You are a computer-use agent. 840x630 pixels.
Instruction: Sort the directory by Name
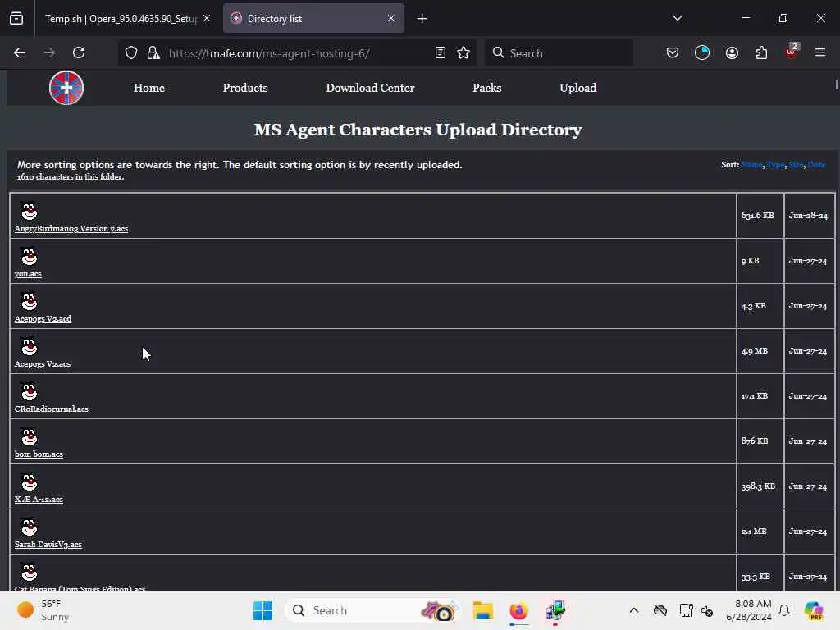point(751,164)
